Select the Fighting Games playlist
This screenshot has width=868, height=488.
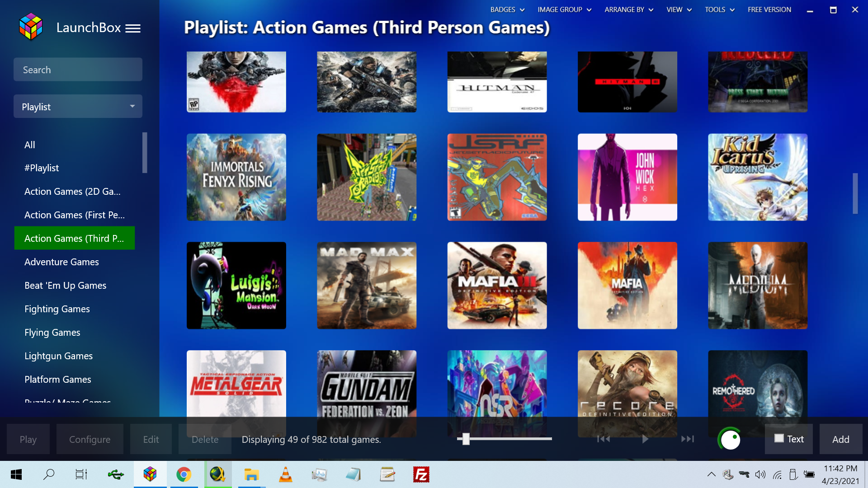[75, 309]
